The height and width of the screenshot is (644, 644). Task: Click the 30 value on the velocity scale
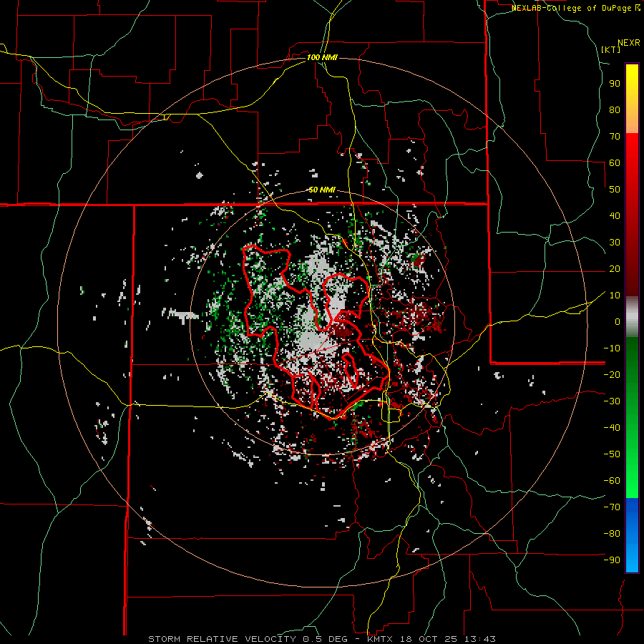(x=615, y=243)
